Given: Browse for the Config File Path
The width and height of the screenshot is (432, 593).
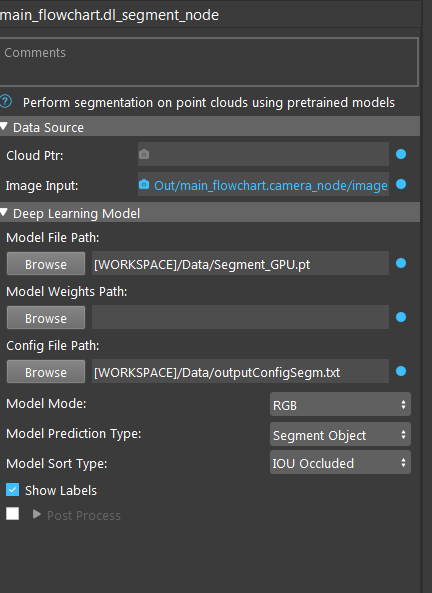Looking at the screenshot, I should click(46, 372).
